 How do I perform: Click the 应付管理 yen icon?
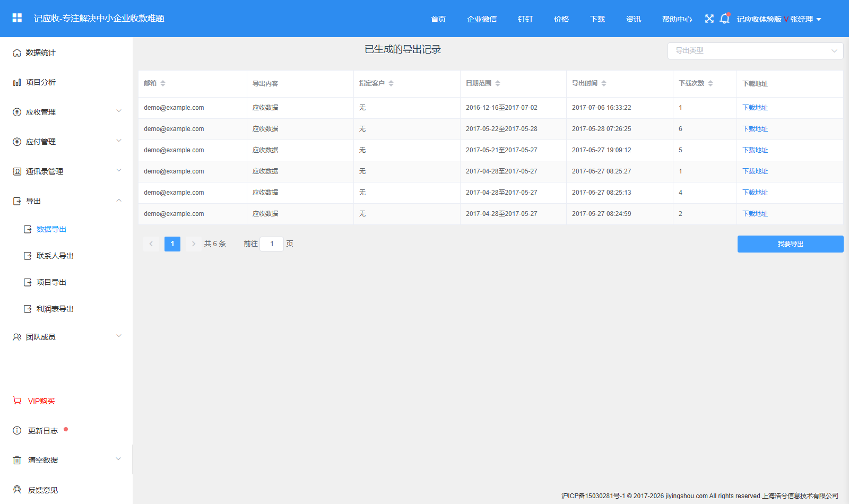(17, 142)
